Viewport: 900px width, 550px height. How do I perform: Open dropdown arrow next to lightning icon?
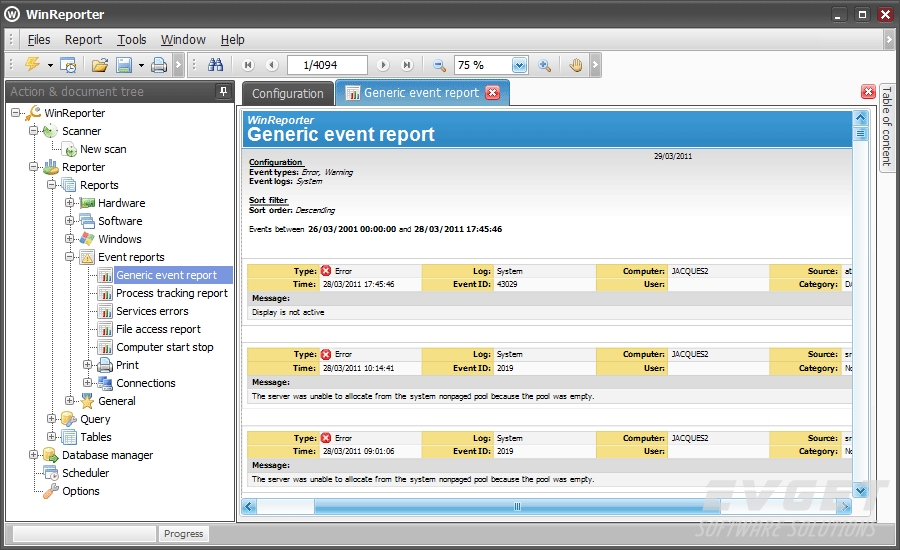coord(51,65)
